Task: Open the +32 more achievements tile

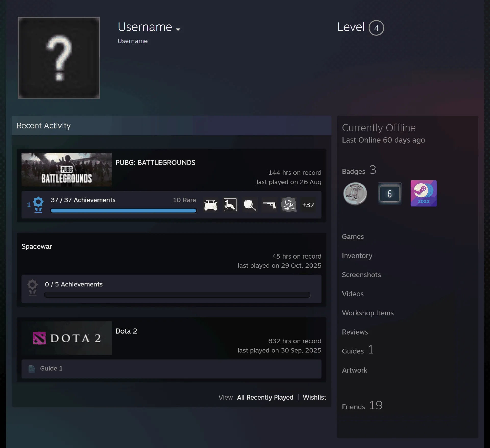Action: pos(308,205)
